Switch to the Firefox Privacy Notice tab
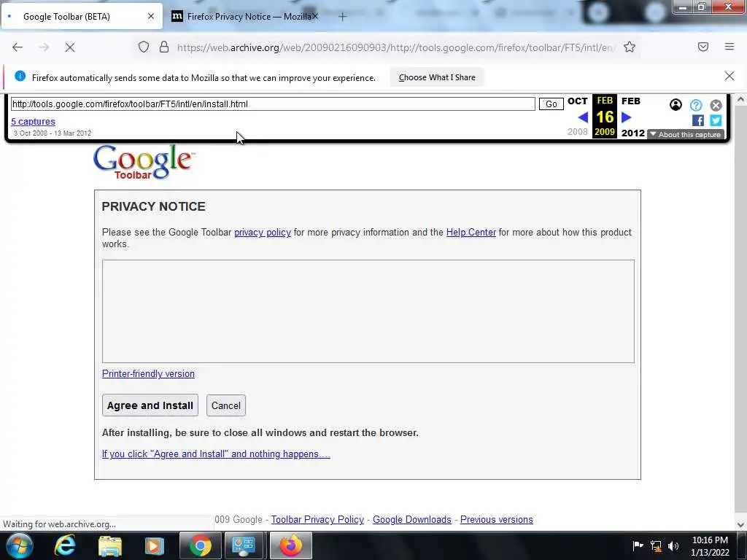The width and height of the screenshot is (747, 560). [x=243, y=17]
